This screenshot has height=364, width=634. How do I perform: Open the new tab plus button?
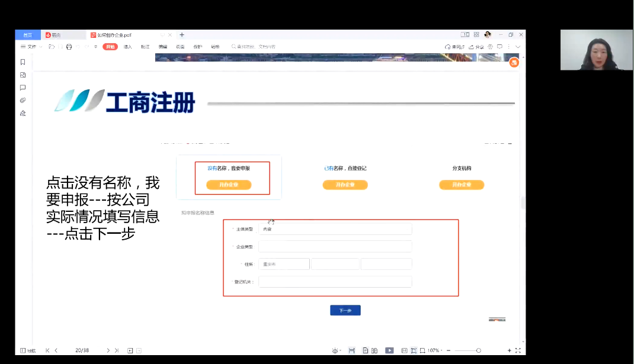[182, 35]
